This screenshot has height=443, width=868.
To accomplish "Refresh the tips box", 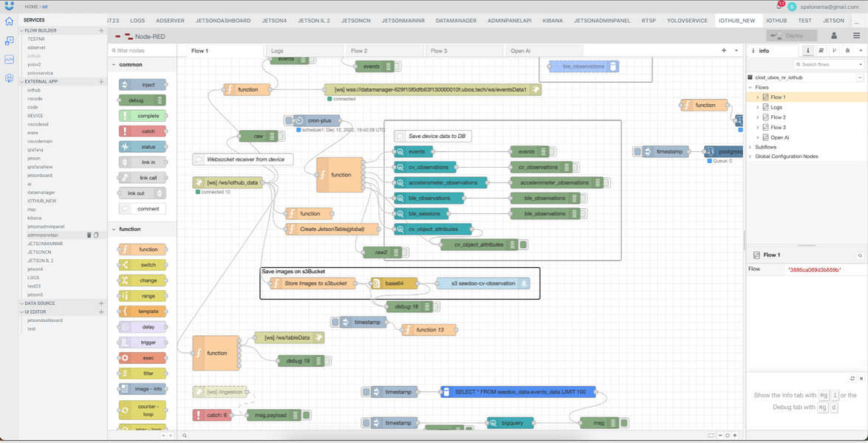I will click(x=852, y=378).
